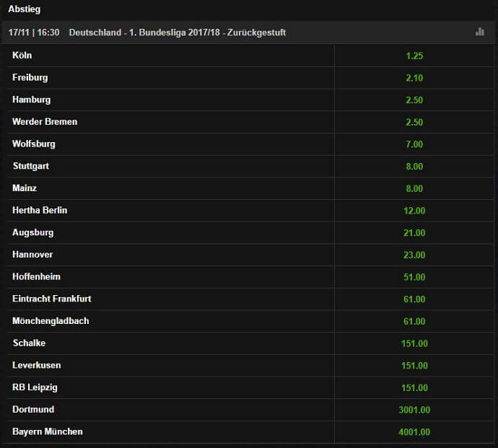Image resolution: width=498 pixels, height=448 pixels.
Task: Click the Wolfsburg team name
Action: (x=34, y=144)
